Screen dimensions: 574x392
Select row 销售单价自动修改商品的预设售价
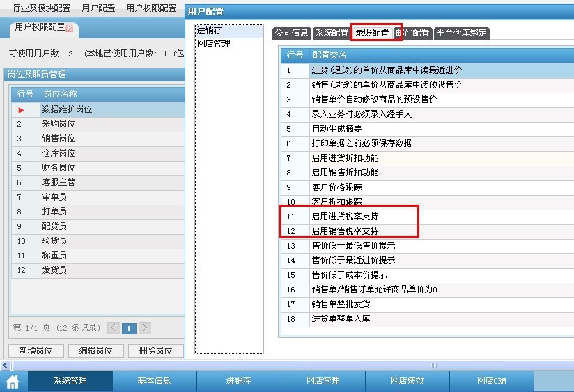(x=428, y=100)
